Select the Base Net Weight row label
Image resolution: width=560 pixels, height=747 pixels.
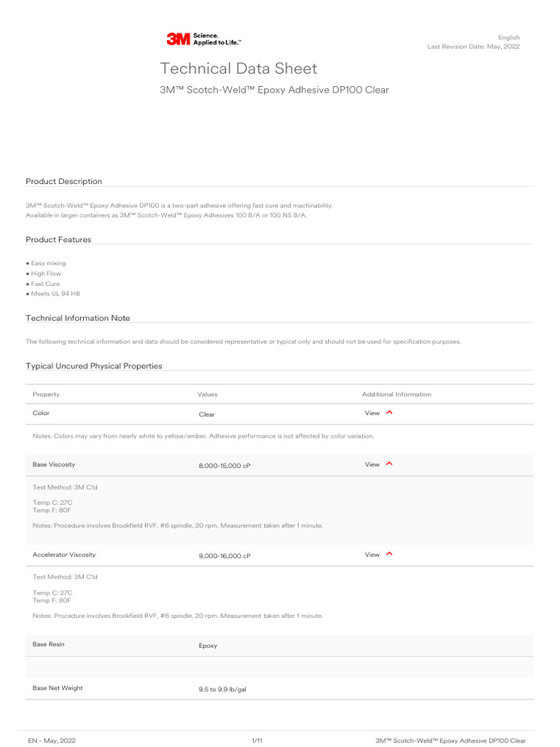pyautogui.click(x=58, y=688)
